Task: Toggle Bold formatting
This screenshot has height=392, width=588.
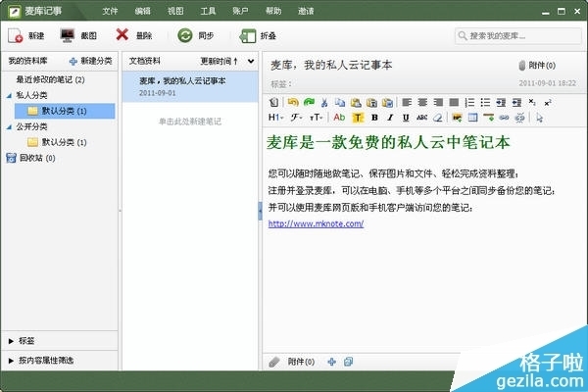Action: pyautogui.click(x=374, y=118)
